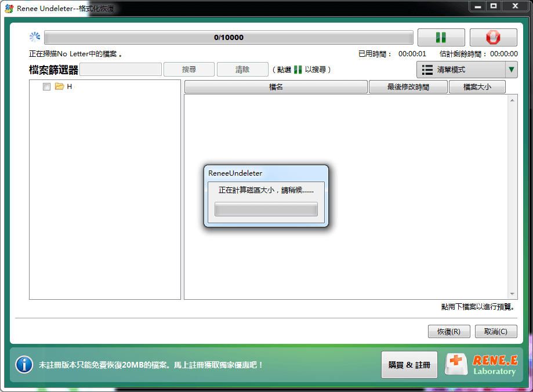
Task: Tick the checkbox next to folder H
Action: (46, 87)
